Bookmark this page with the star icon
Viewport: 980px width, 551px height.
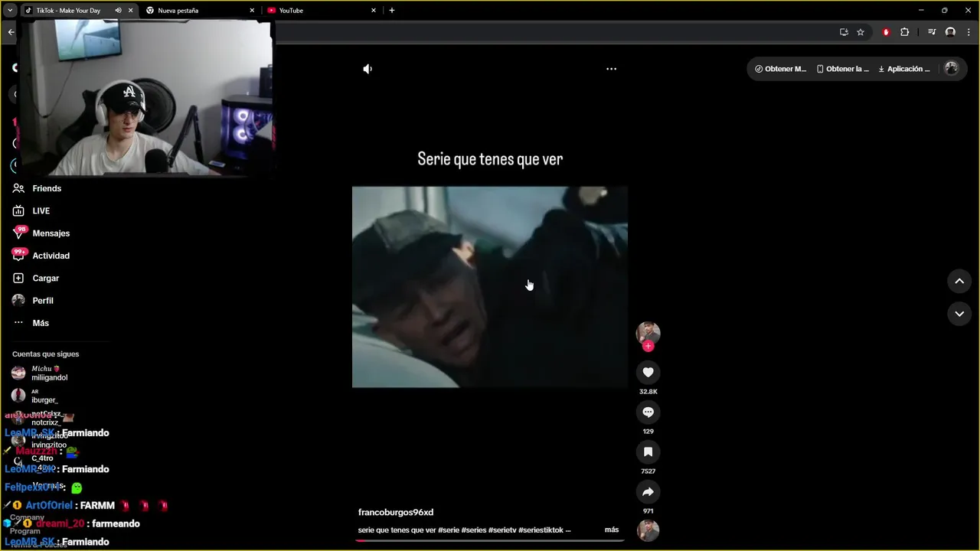(x=861, y=32)
